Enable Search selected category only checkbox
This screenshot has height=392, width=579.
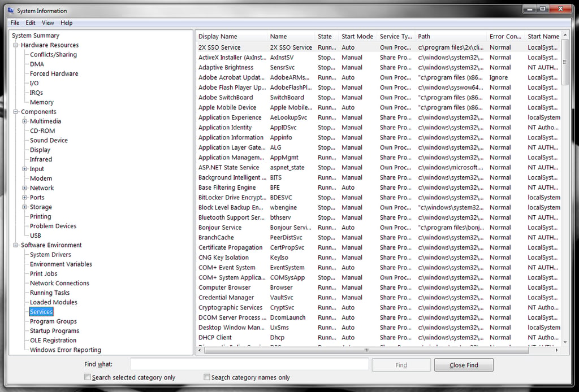tap(88, 377)
